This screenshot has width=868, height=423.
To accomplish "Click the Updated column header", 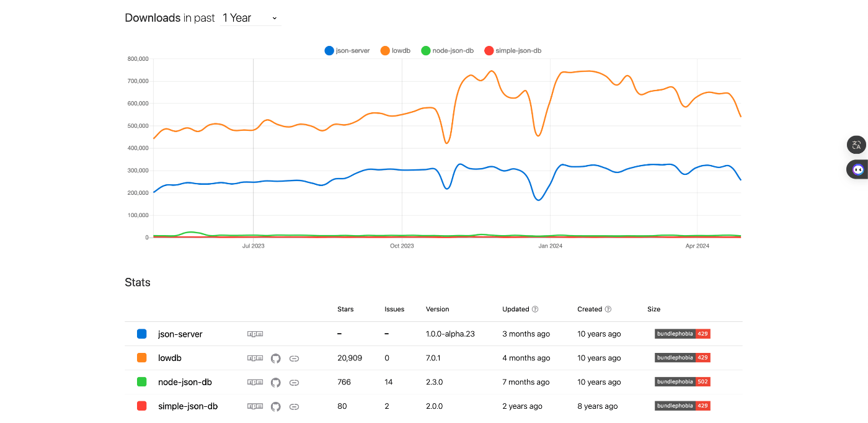I will click(516, 309).
